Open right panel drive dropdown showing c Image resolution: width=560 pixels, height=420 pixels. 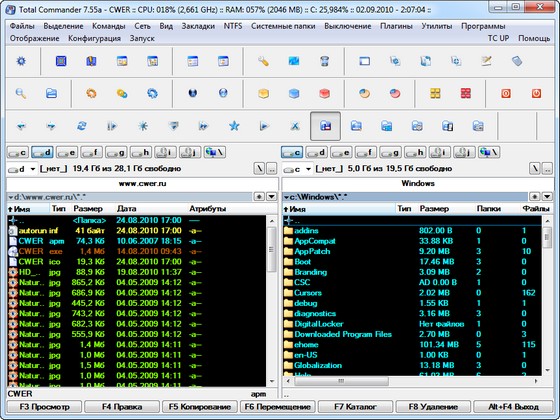(298, 169)
